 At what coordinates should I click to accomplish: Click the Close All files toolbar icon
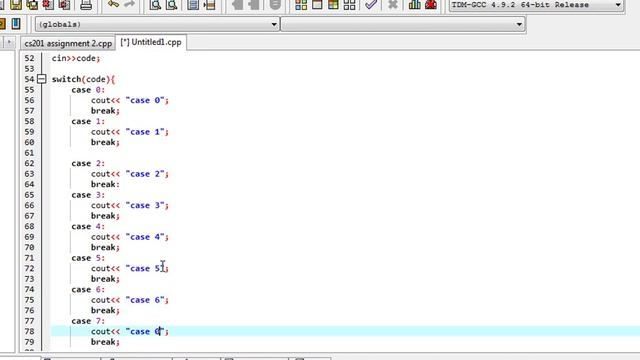coord(64,5)
